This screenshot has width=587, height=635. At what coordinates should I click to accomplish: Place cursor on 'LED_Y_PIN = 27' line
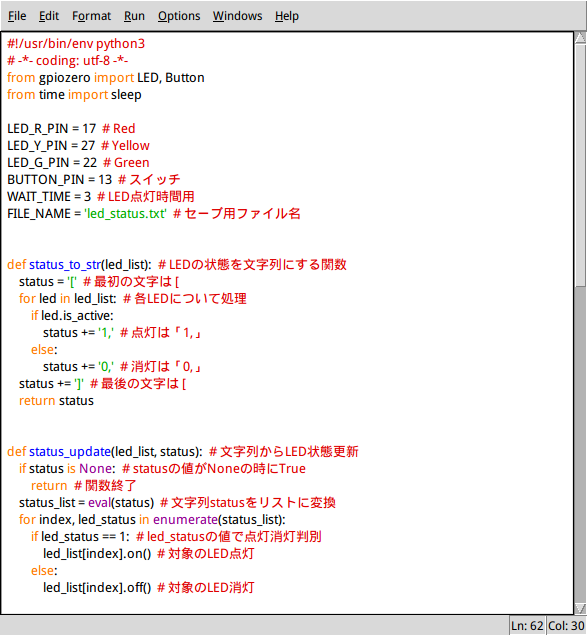[x=51, y=145]
